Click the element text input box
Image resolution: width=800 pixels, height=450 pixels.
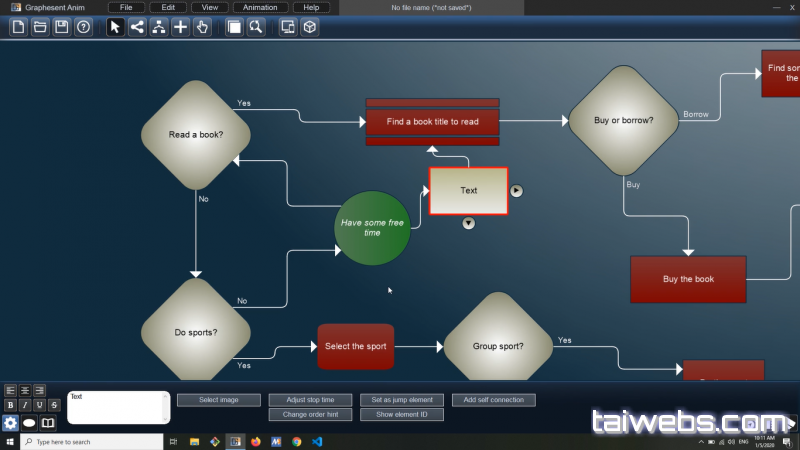[118, 407]
